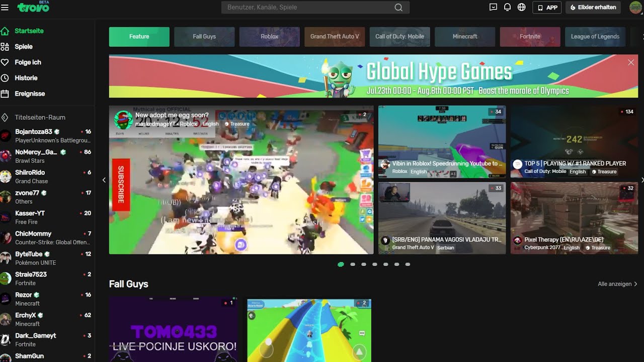Select the Roblox category tab
The width and height of the screenshot is (644, 362).
pos(270,37)
